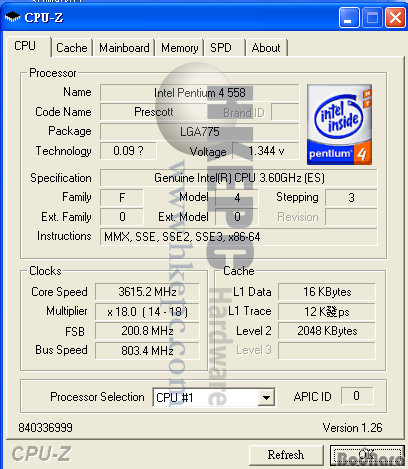Click the CPU-Z chip icon in title bar
Viewport: 408px width, 469px height.
[x=12, y=17]
